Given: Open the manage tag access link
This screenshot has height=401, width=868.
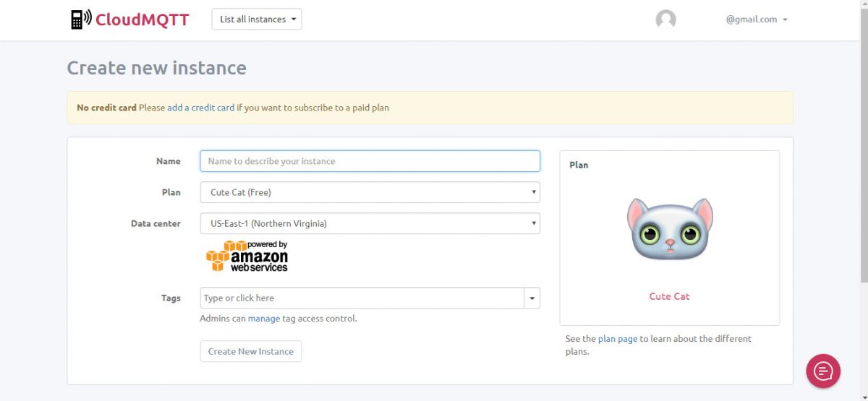Looking at the screenshot, I should [x=264, y=318].
